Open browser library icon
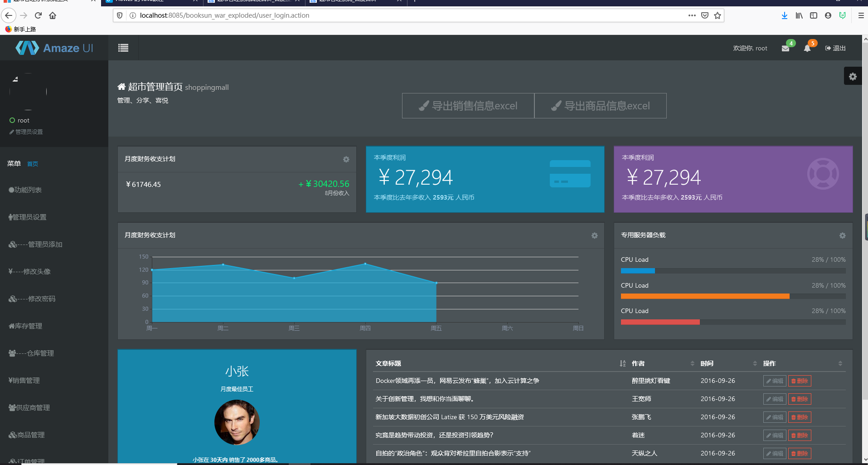Viewport: 868px width, 465px height. [799, 15]
